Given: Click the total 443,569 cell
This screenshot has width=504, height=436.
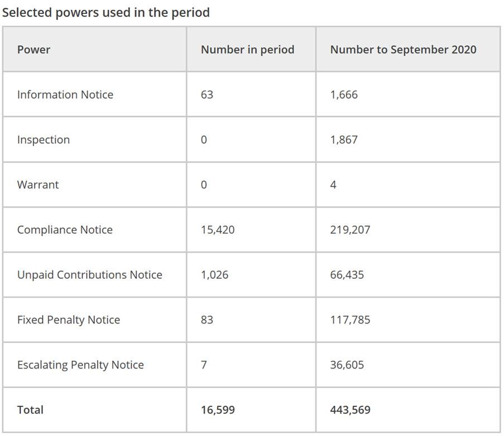Looking at the screenshot, I should pyautogui.click(x=350, y=410).
